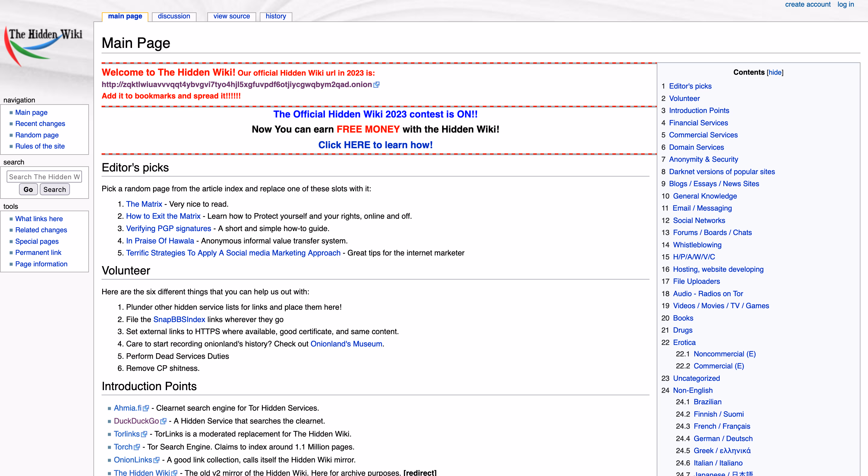Jump to Domain Services in Contents

696,148
